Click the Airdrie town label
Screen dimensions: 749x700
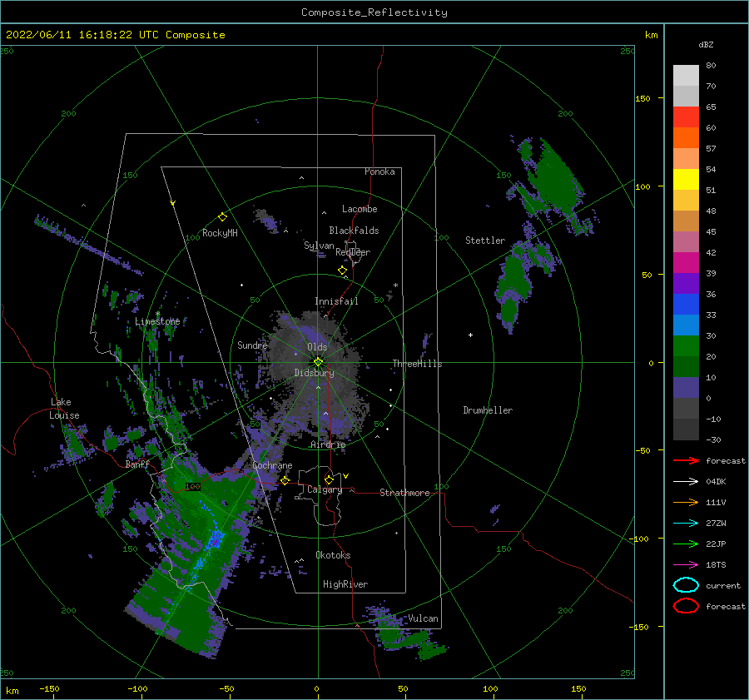tap(328, 444)
